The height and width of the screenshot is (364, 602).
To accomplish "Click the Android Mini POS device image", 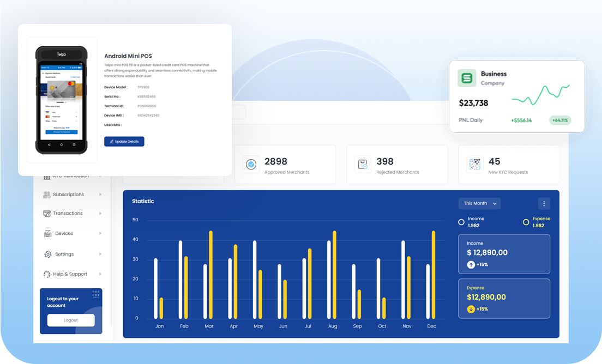I will click(62, 100).
